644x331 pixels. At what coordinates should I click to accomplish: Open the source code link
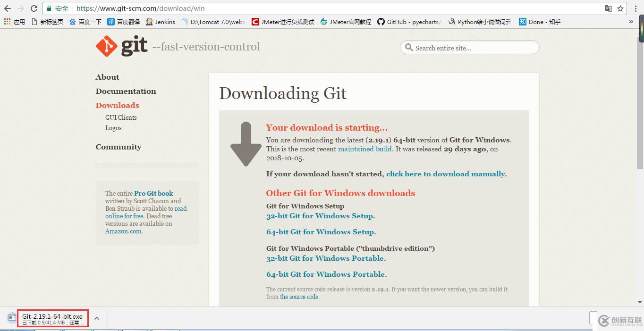[299, 297]
